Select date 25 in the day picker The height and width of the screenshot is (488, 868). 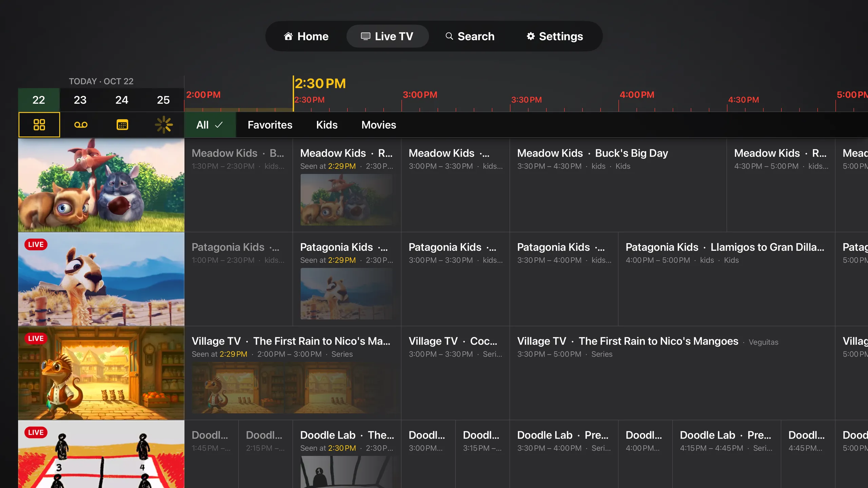click(163, 100)
